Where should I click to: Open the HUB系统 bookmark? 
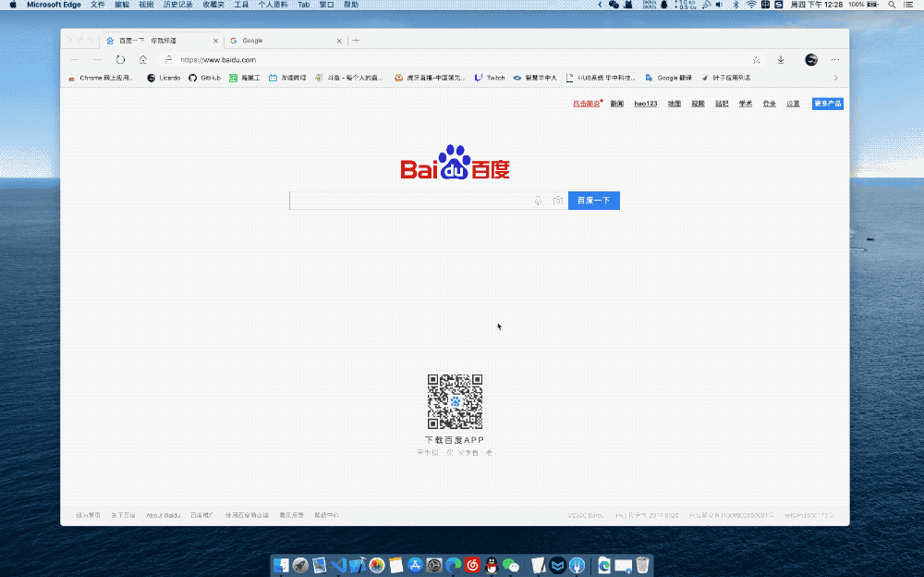pos(601,78)
